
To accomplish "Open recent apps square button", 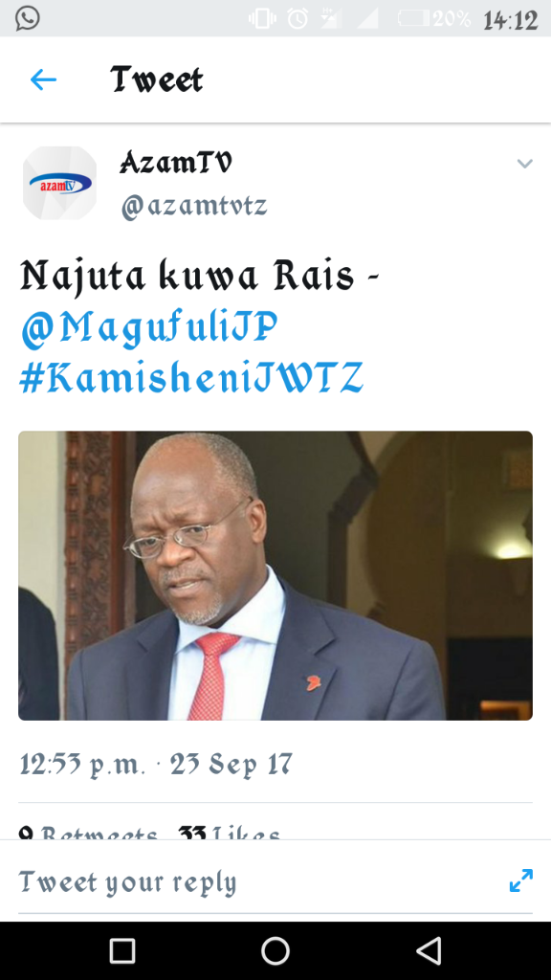I will pyautogui.click(x=122, y=950).
